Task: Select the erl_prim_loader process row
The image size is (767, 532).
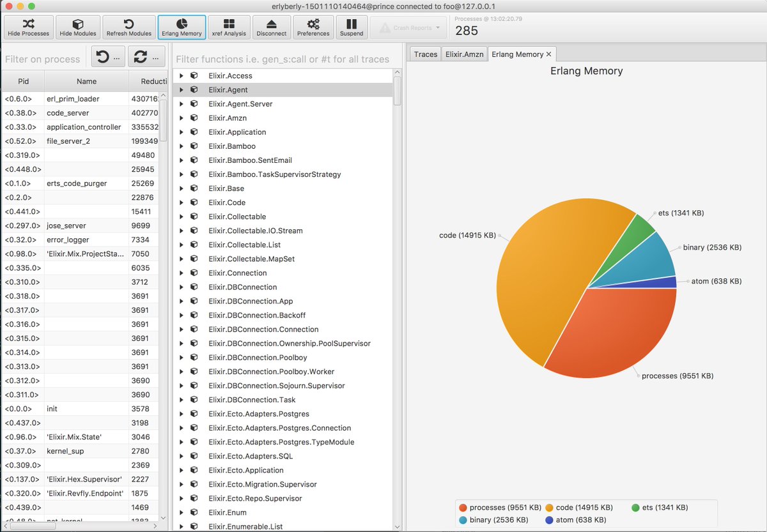Action: pyautogui.click(x=81, y=99)
